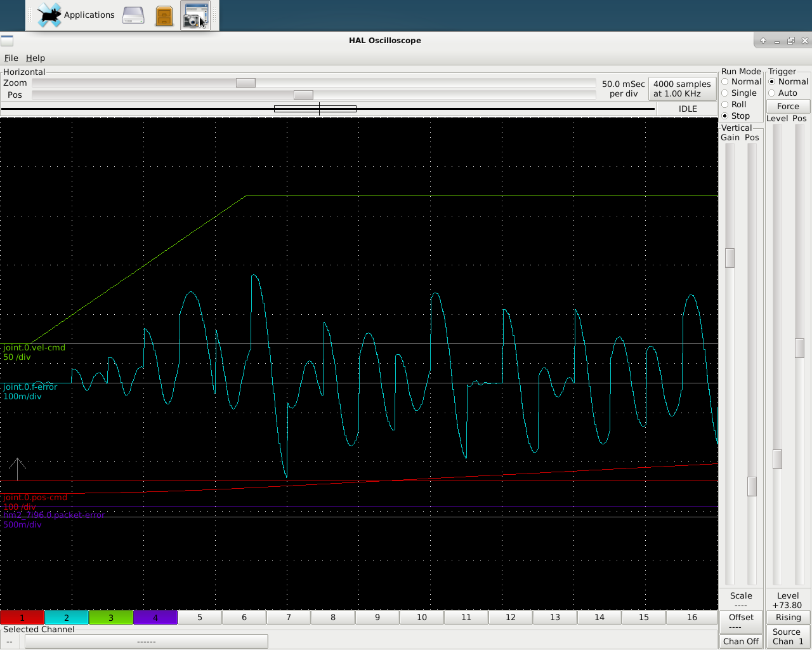Select Normal run mode
Screen dimensions: 812x650
click(741, 82)
